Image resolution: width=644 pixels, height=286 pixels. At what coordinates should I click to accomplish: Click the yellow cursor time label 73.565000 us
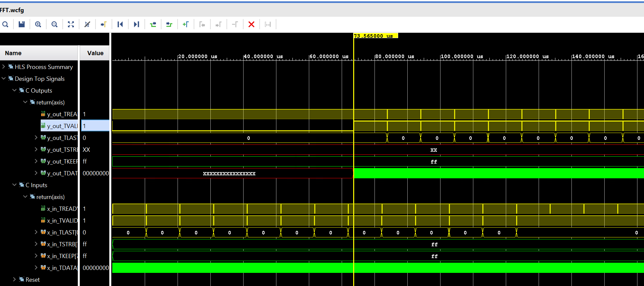(x=376, y=36)
